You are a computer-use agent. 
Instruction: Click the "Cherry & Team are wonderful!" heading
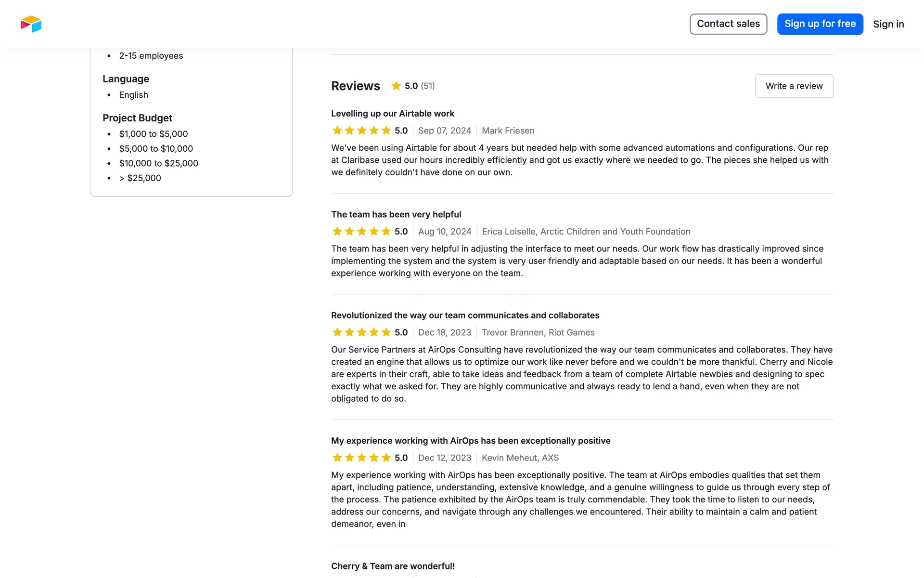[x=393, y=566]
